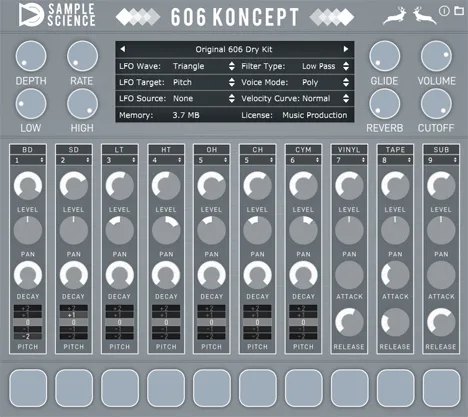
Task: Click the Sample Science play logo icon
Action: click(x=31, y=15)
